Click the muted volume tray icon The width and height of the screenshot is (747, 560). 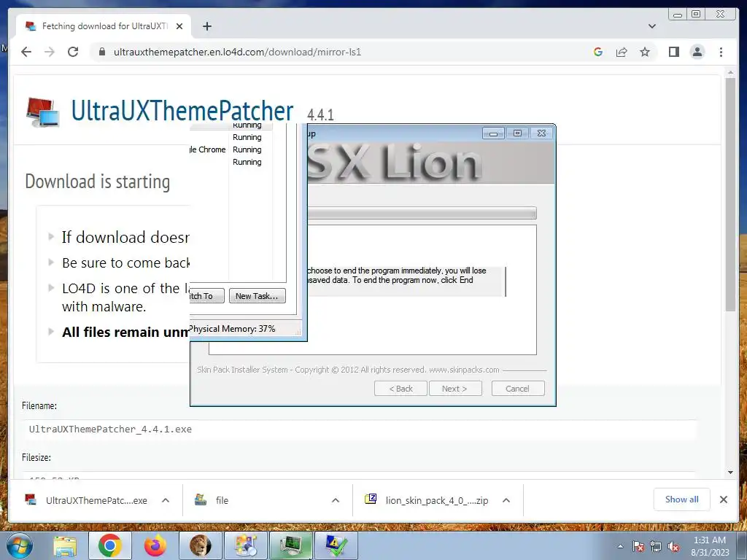click(673, 546)
